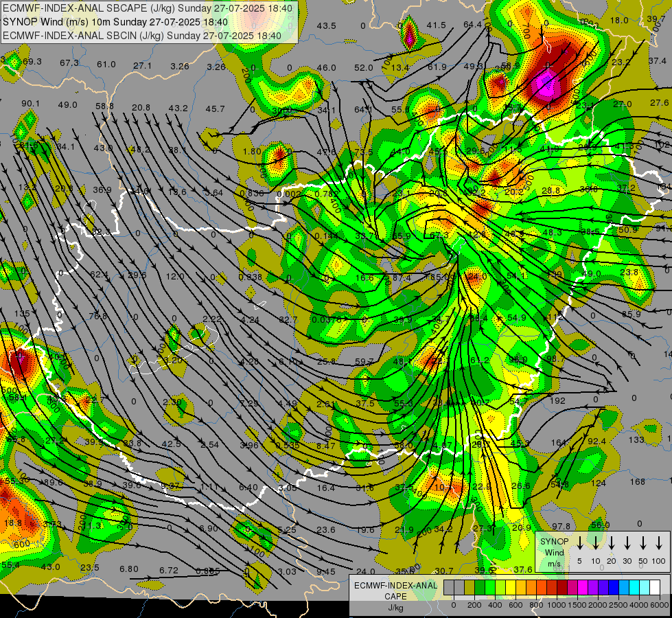Click the 'ECMWF-INDEX-ANAL CAPE' legend label
672x618 pixels.
[395, 591]
